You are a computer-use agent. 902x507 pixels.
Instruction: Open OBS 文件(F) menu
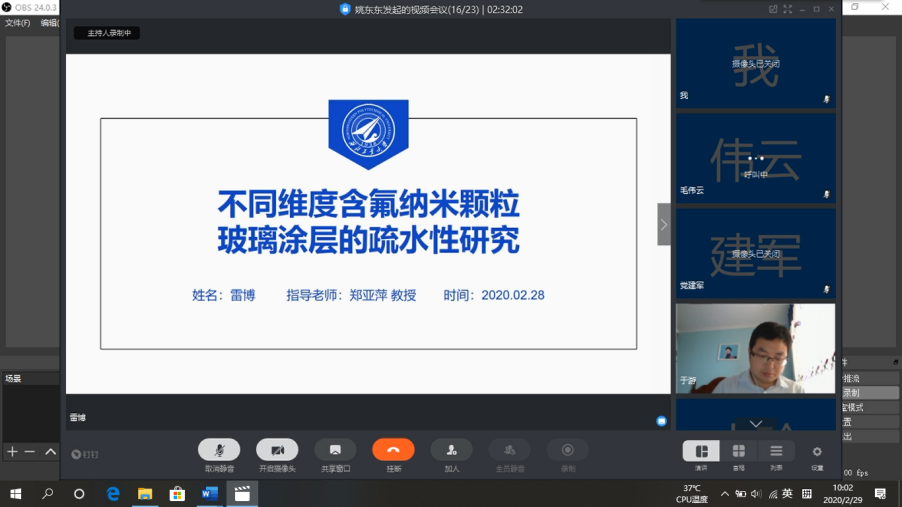coord(17,22)
